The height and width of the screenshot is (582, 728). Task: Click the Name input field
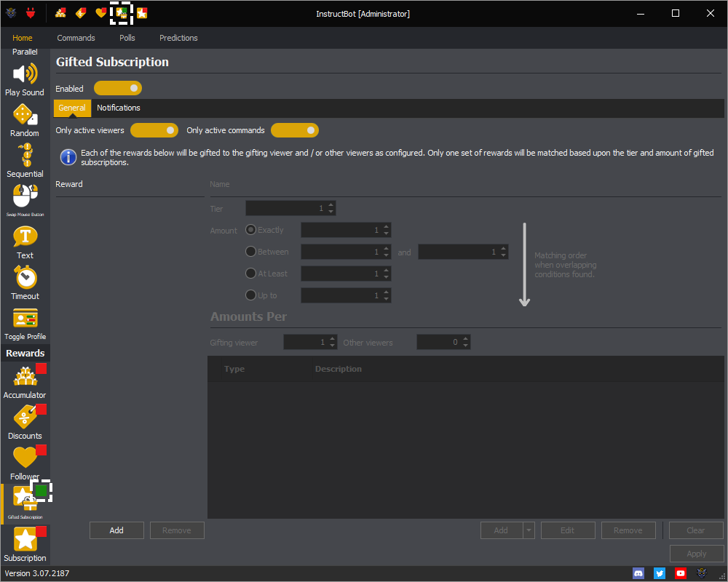[x=465, y=184]
